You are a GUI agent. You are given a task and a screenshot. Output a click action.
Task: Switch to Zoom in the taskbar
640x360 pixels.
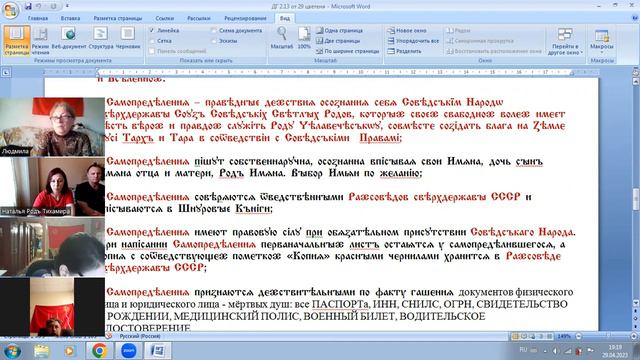click(x=129, y=351)
